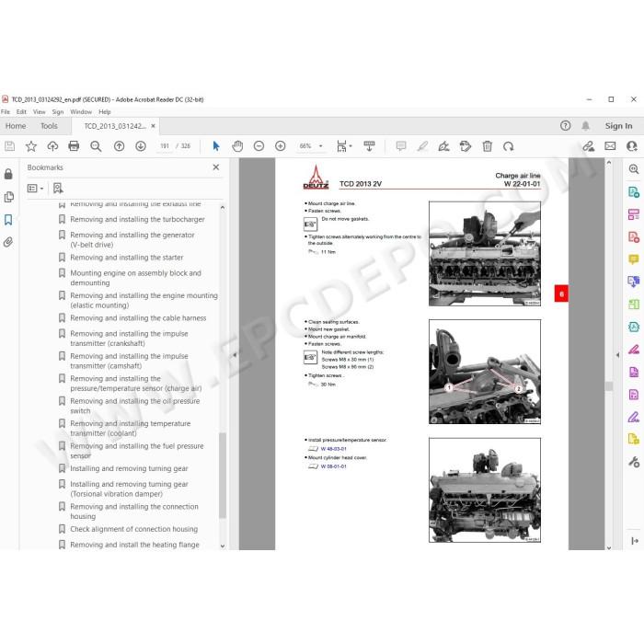Click the page number field 191
Image resolution: width=644 pixels, height=644 pixels.
(165, 146)
